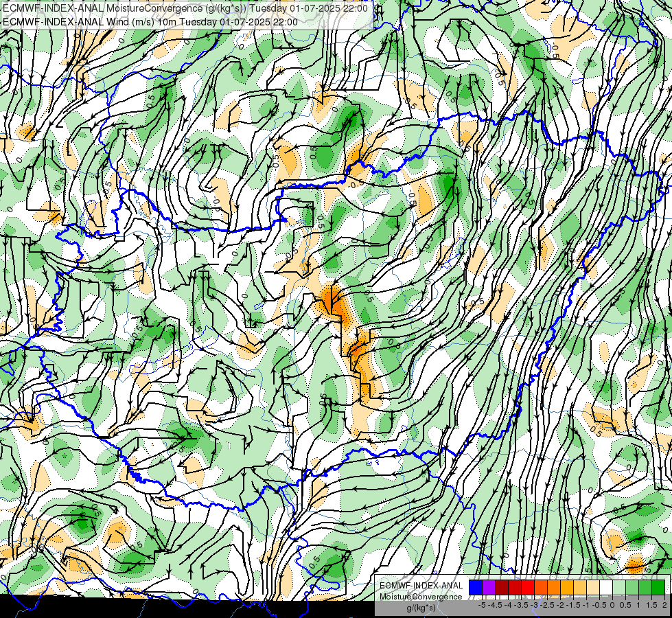Select the dark maroon swatch for -4.5 to -4

point(502,587)
